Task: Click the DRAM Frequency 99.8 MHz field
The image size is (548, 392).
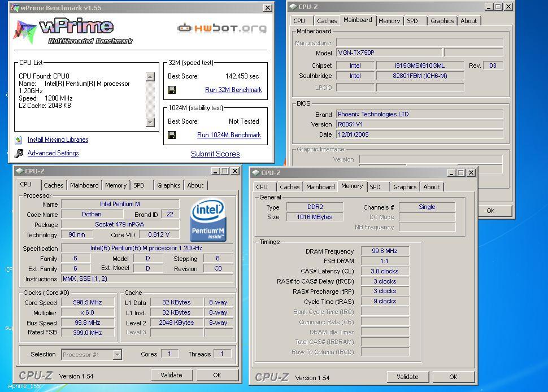Action: 385,251
